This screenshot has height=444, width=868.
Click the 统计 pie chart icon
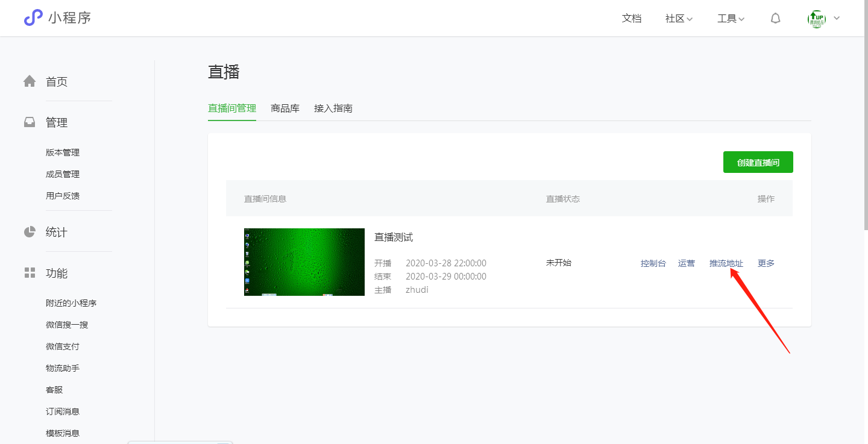30,232
